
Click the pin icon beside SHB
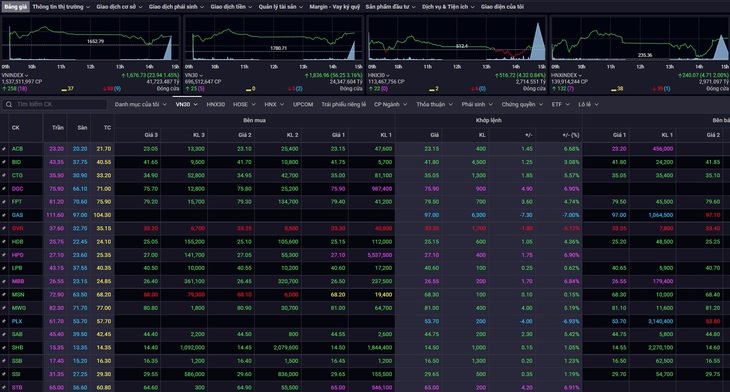click(x=4, y=348)
